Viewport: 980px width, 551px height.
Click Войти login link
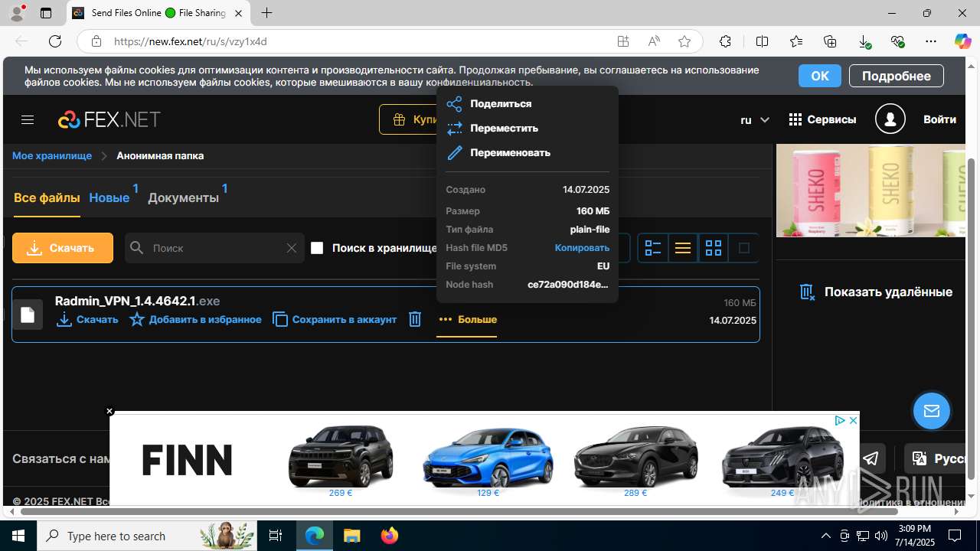tap(939, 119)
